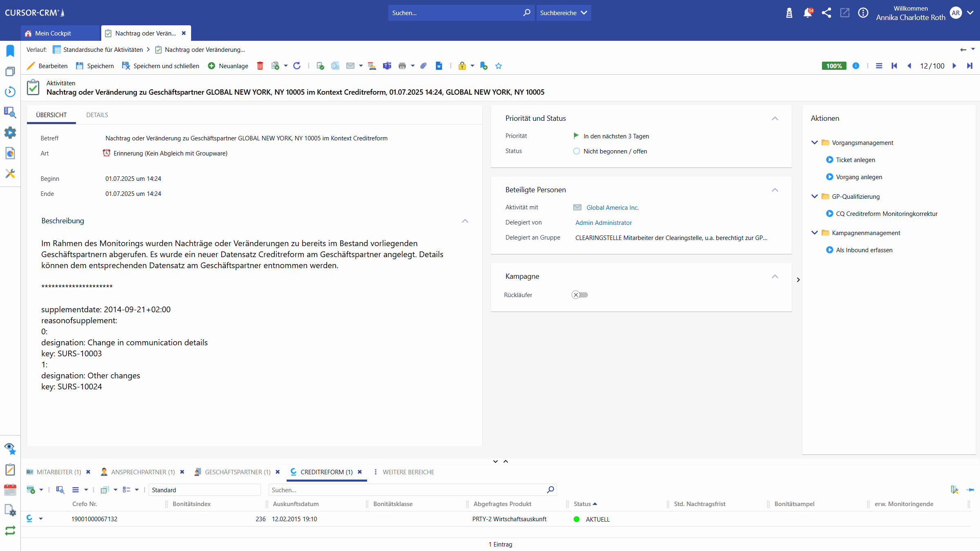Viewport: 980px width, 551px height.
Task: Toggle the Rückläufer switch
Action: click(579, 295)
